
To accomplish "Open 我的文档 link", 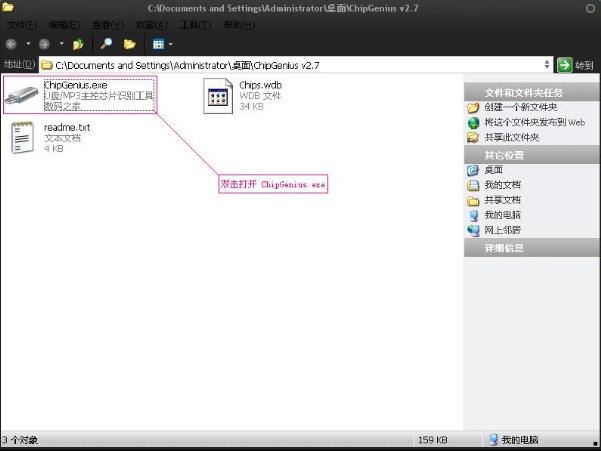I will point(502,185).
